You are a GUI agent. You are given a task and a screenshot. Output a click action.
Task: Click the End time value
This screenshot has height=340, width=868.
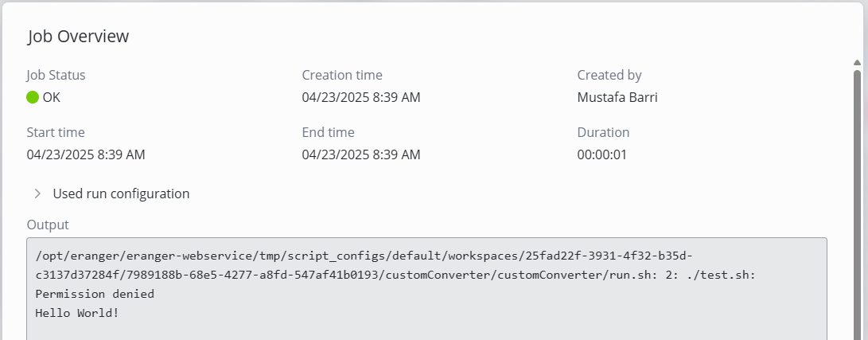pos(361,154)
